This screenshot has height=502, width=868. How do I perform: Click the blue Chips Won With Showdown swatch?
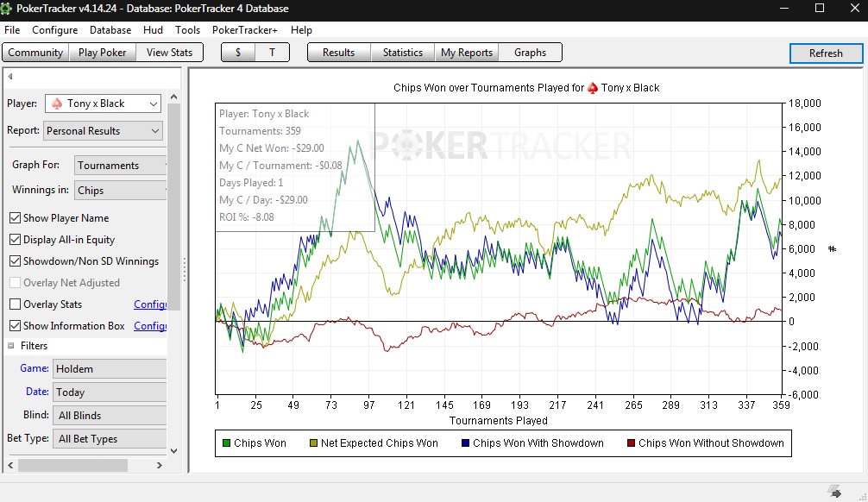pos(465,443)
